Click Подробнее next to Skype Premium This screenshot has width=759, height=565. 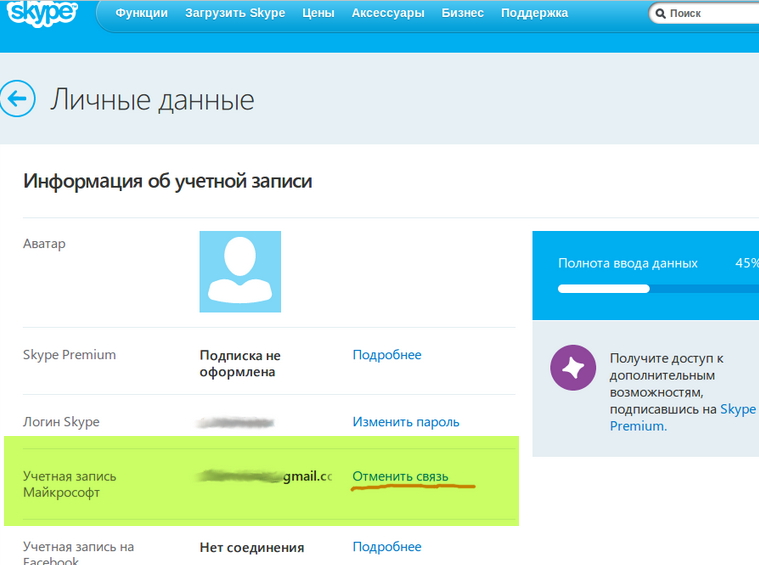pyautogui.click(x=387, y=355)
